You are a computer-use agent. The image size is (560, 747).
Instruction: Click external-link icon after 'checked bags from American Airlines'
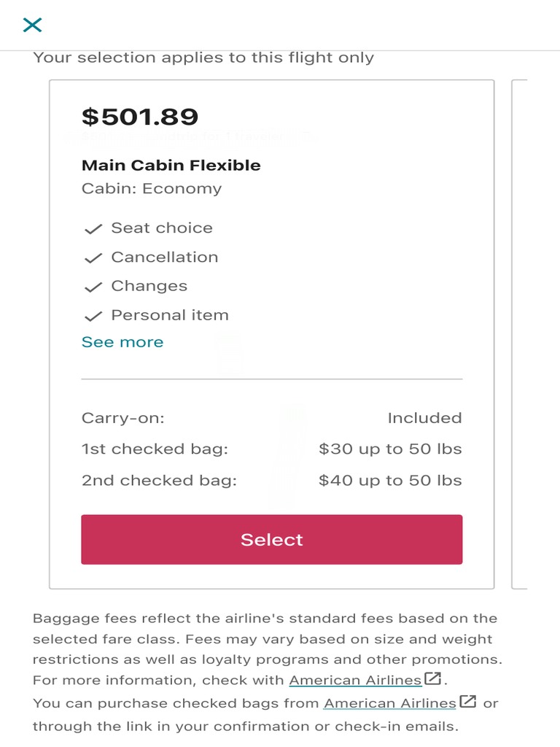point(467,703)
